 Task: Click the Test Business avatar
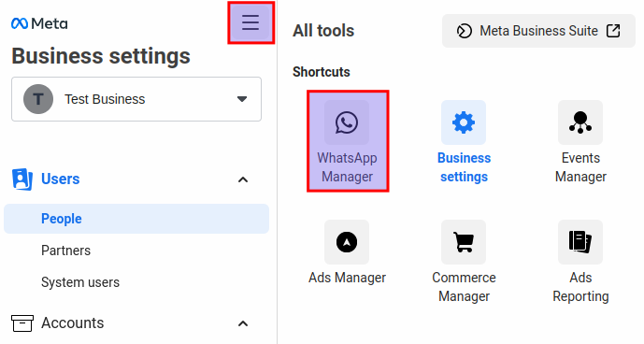[x=38, y=99]
